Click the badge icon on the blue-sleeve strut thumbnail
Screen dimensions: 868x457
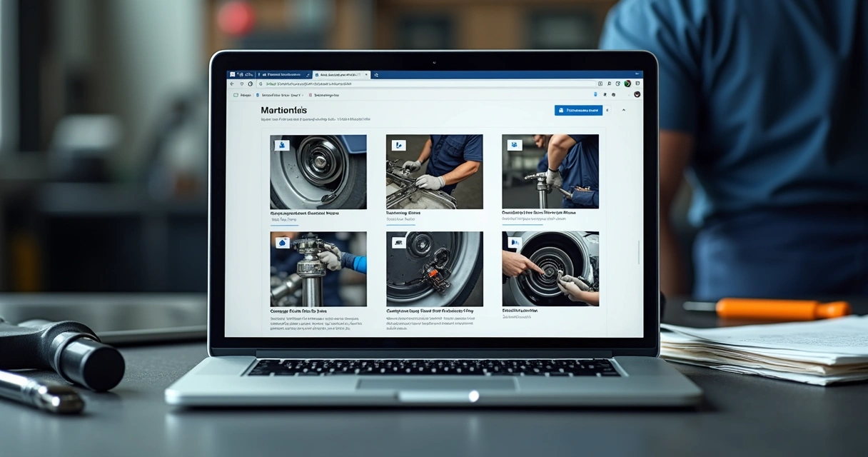[283, 242]
